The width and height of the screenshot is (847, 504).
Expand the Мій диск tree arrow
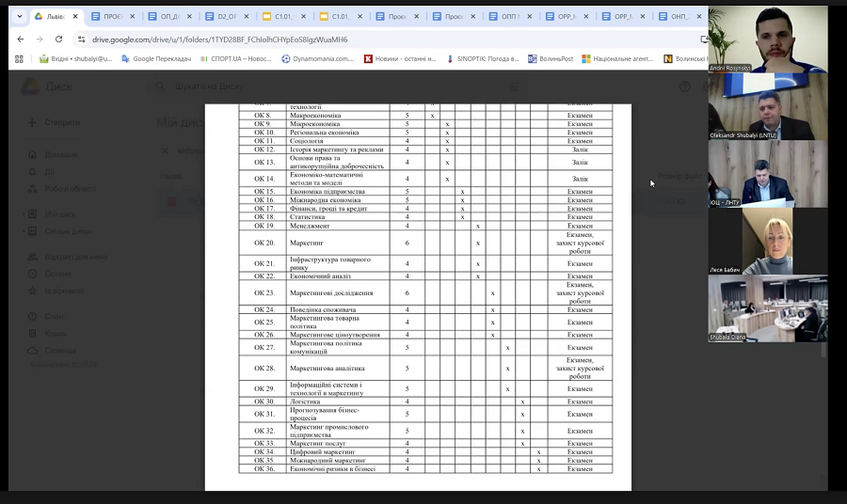click(22, 214)
